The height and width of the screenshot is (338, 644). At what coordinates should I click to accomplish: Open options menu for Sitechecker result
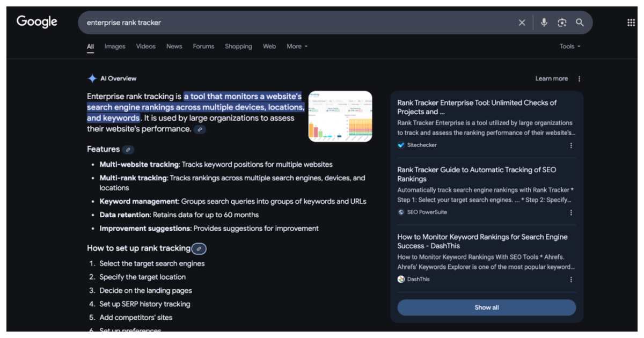[x=571, y=145]
